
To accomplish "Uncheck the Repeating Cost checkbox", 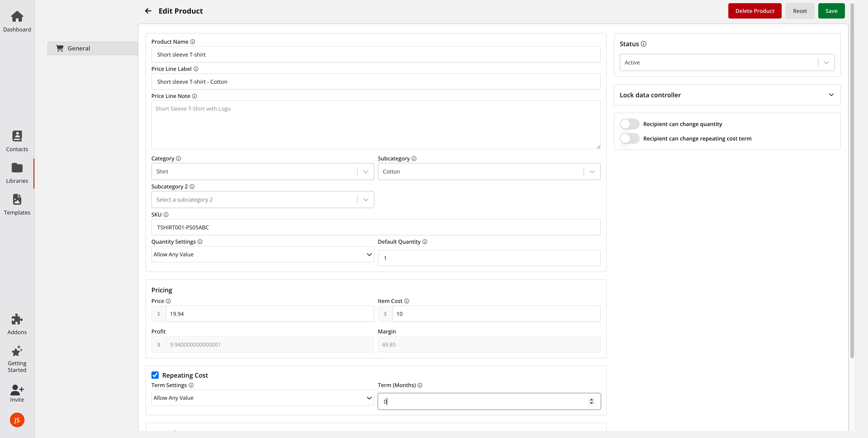I will tap(155, 375).
